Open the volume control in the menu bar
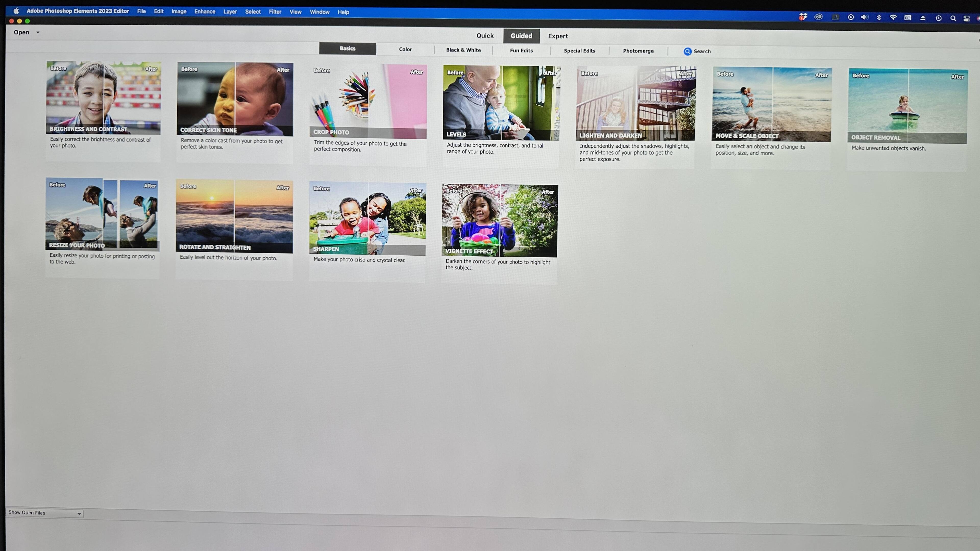980x551 pixels. click(x=865, y=17)
